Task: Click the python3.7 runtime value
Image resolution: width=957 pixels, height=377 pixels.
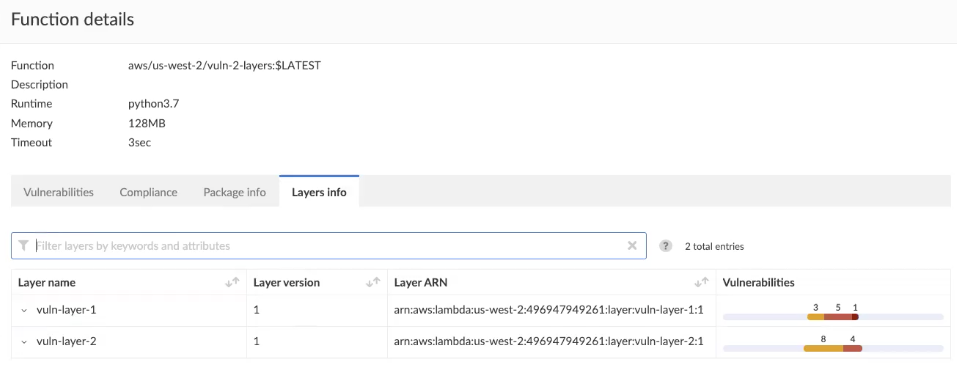Action: click(x=153, y=104)
